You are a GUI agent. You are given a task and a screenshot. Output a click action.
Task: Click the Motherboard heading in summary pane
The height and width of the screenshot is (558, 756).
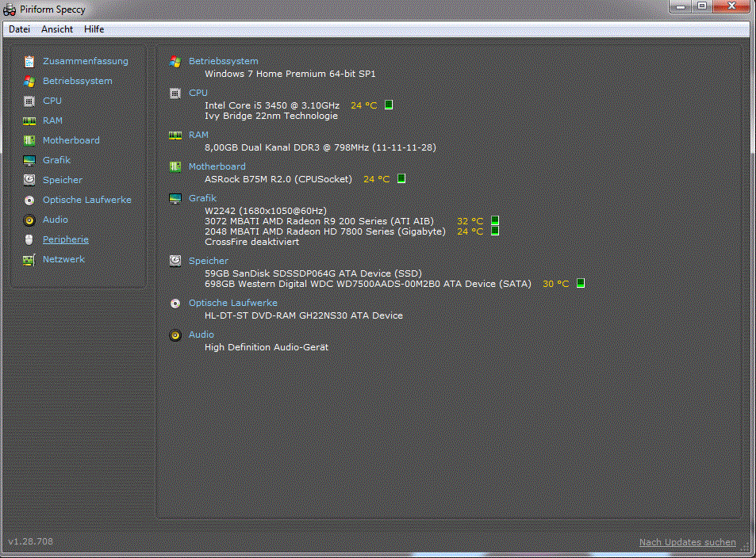click(217, 166)
